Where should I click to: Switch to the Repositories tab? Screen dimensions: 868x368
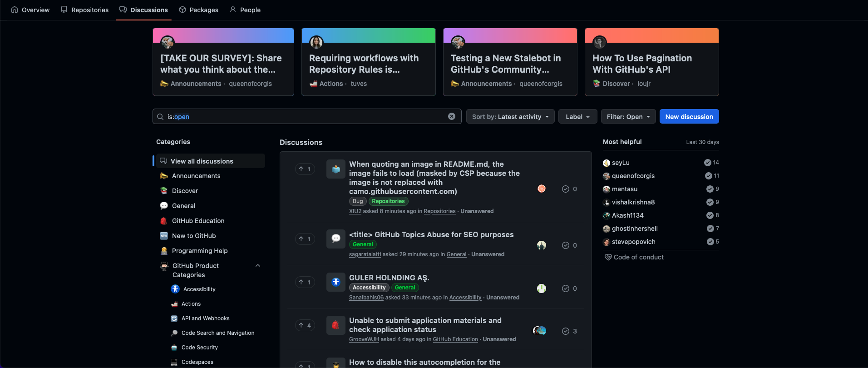[85, 10]
